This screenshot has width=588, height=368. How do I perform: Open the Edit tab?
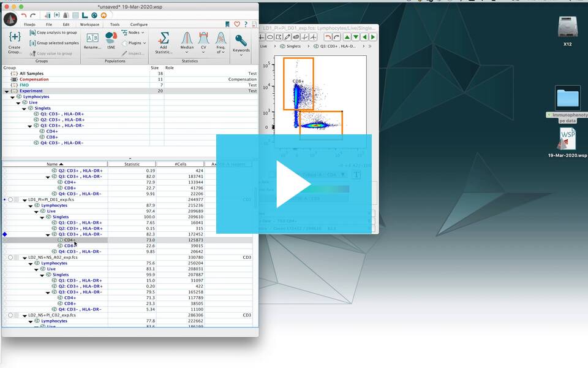point(66,25)
